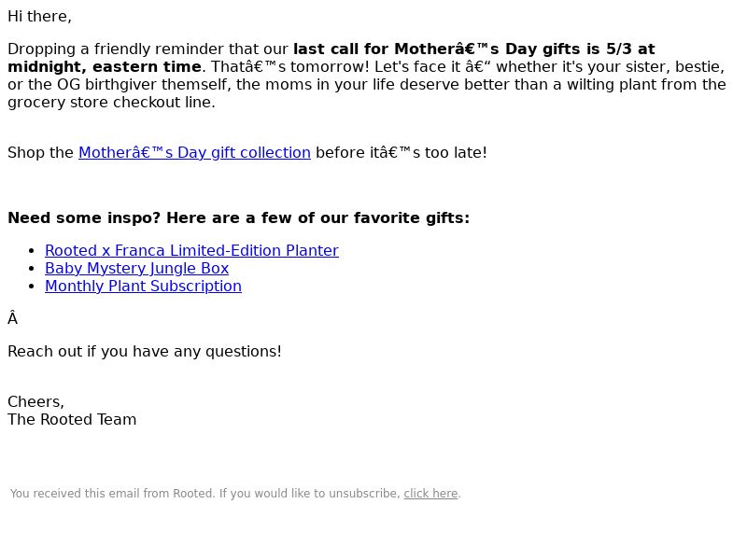Click the bold 'midnight, eastern time' text
The image size is (747, 560).
coord(105,66)
